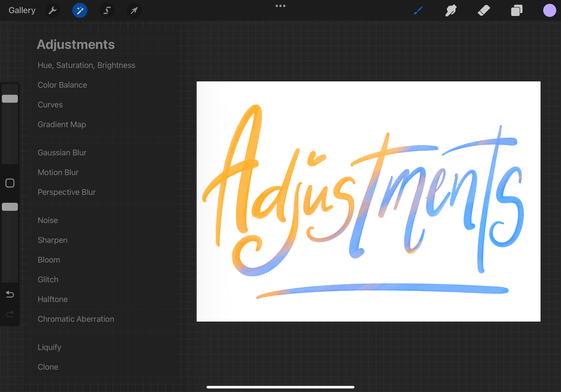Toggle the square modify button in sidebar
This screenshot has height=392, width=561.
[10, 183]
